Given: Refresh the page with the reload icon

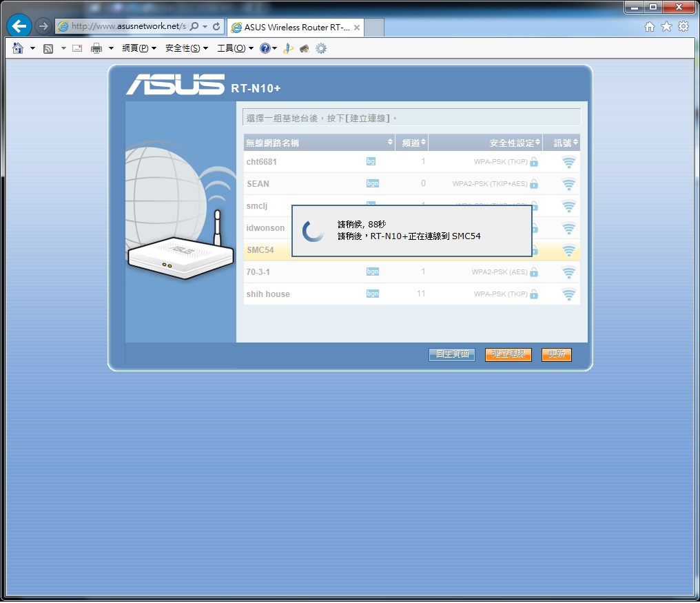Looking at the screenshot, I should click(216, 26).
